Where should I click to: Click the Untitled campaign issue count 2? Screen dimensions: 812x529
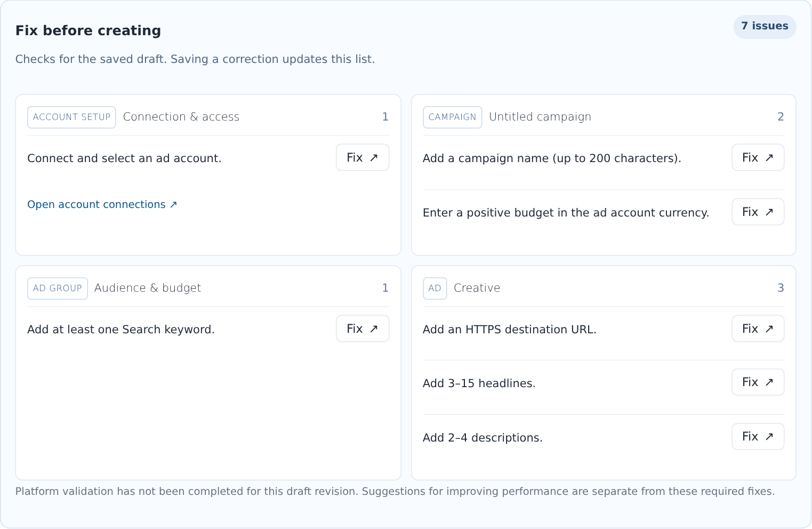point(781,117)
